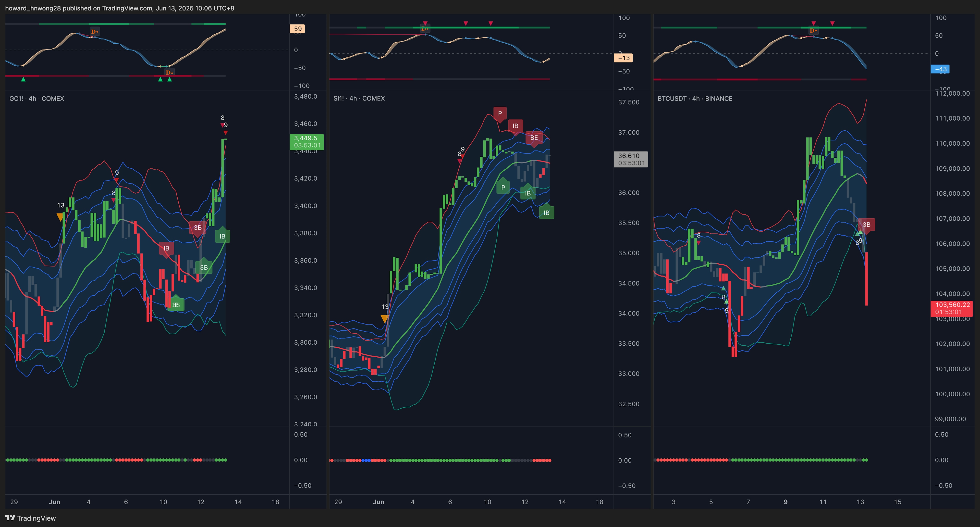Click the red 3B marker on the BTCUSDT chart

coord(866,224)
